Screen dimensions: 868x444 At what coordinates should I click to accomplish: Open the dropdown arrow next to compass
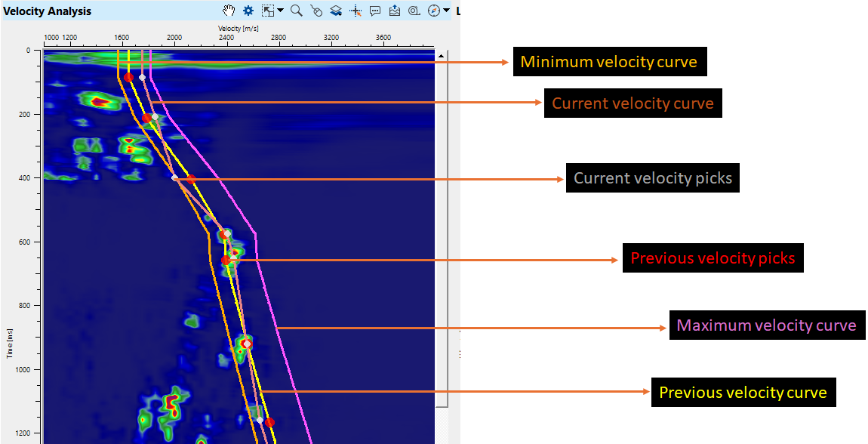pos(446,11)
